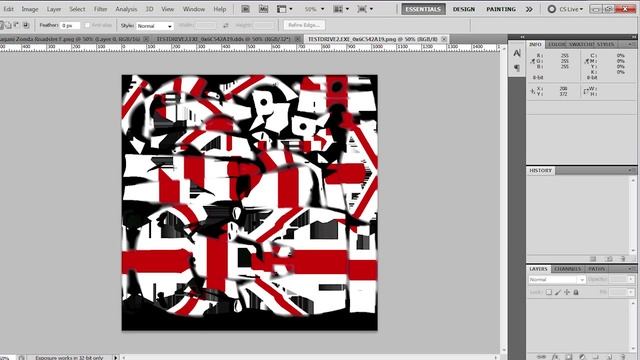Choose Add to selection mode icon
Image resolution: width=640 pixels, height=360 pixels.
tap(9, 25)
